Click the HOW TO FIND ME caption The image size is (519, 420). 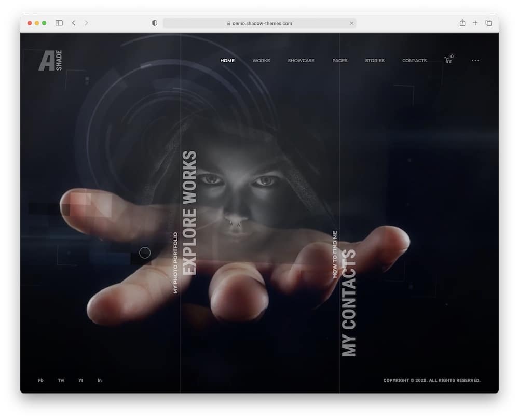[x=335, y=255]
